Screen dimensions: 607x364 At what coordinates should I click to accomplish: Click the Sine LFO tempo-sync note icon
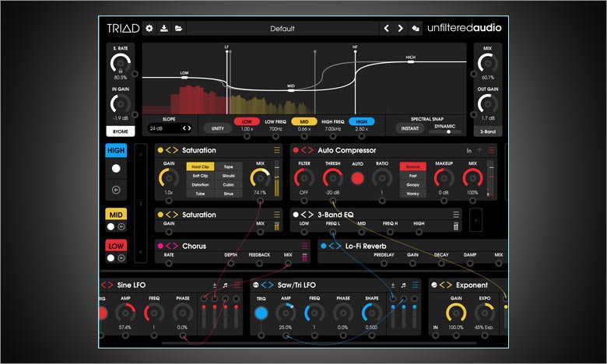tap(226, 285)
